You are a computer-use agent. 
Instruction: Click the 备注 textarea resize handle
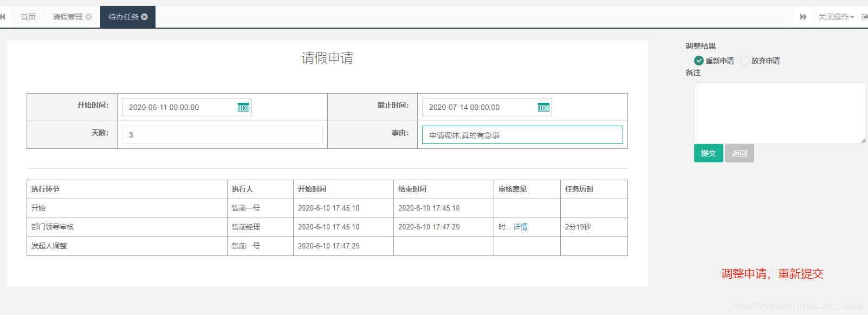[x=863, y=141]
